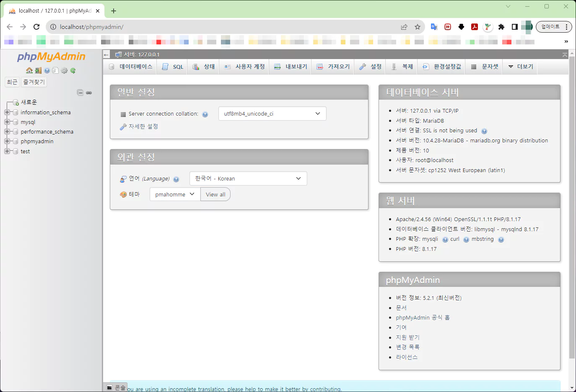This screenshot has width=576, height=392.
Task: Toggle the console bar at the bottom
Action: [116, 387]
